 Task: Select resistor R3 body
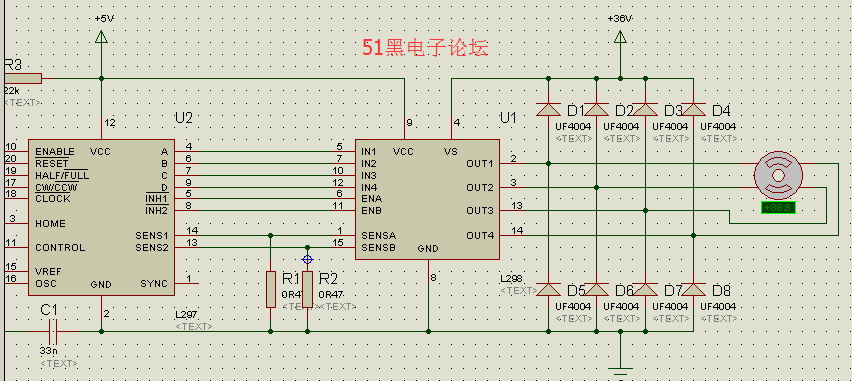[x=22, y=78]
